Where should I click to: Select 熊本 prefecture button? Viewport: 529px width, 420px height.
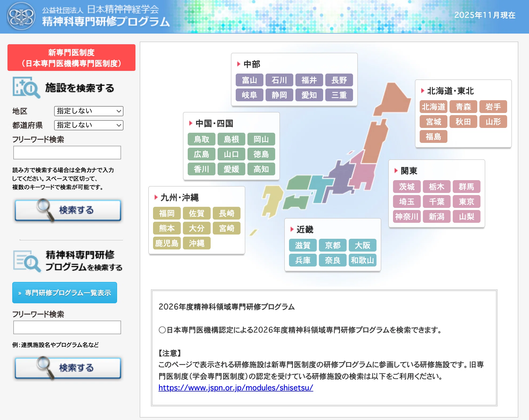pos(167,228)
